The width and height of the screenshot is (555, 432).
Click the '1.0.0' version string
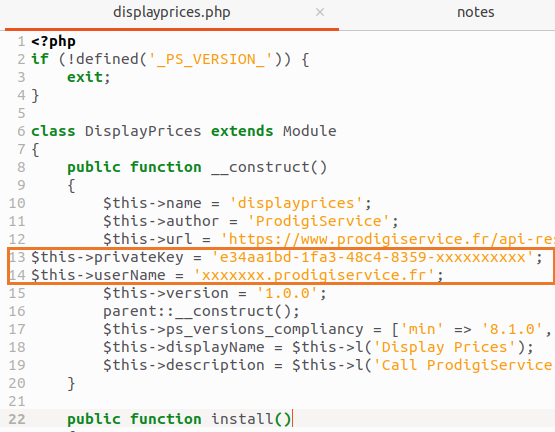287,294
